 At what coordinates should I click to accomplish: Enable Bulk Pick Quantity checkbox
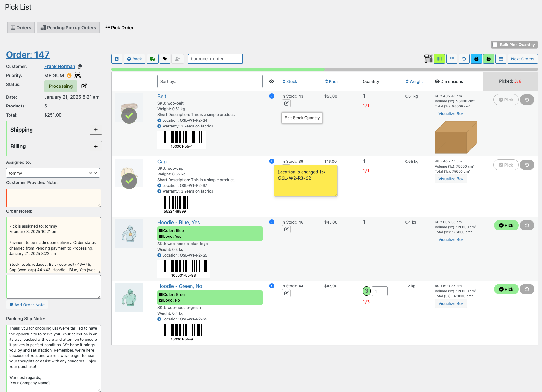[x=495, y=45]
